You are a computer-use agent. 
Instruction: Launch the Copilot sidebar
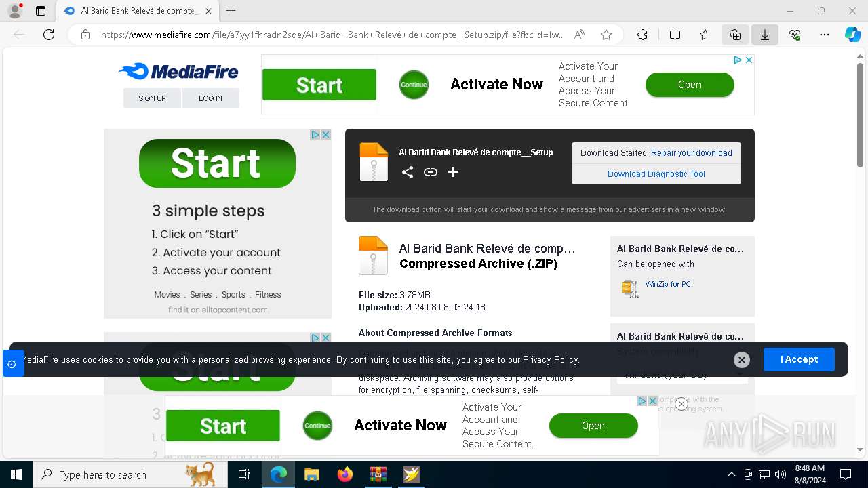click(852, 35)
